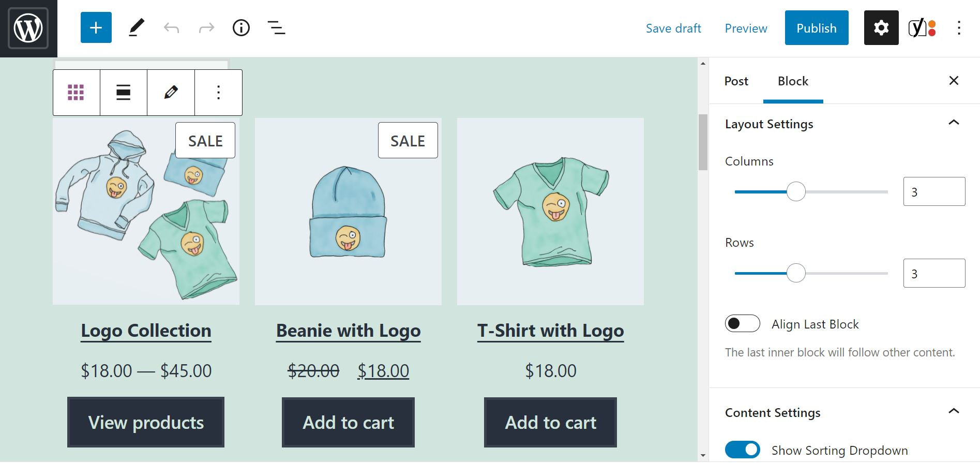Open the Beanie with Logo product link
This screenshot has width=980, height=463.
(348, 331)
